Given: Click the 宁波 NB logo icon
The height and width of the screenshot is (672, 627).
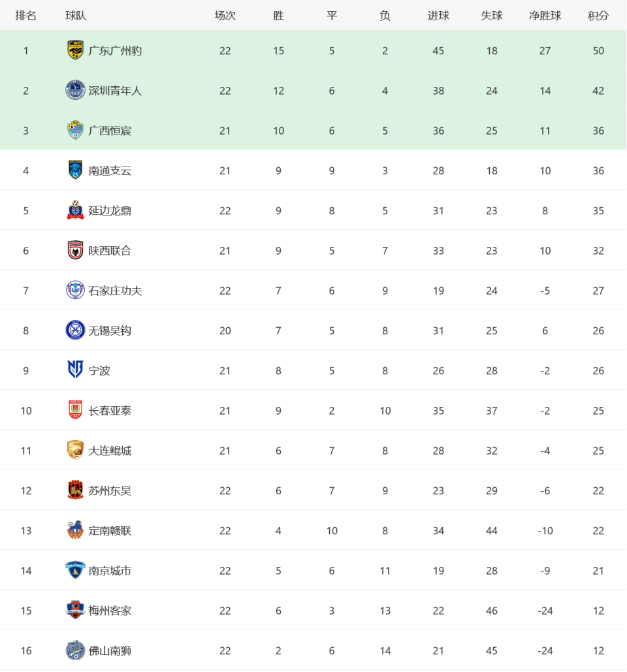Looking at the screenshot, I should pos(75,370).
